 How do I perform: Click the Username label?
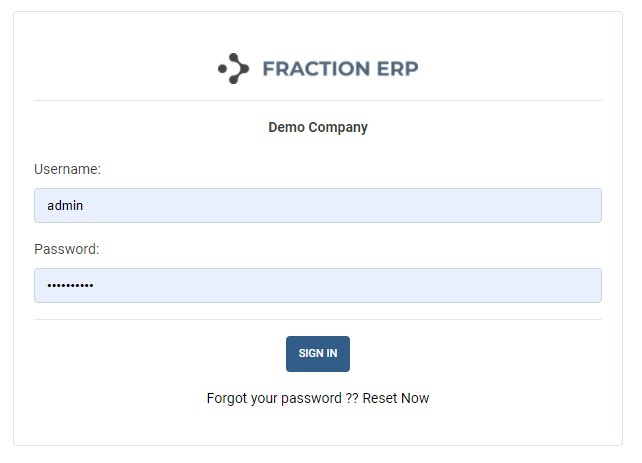pyautogui.click(x=68, y=170)
